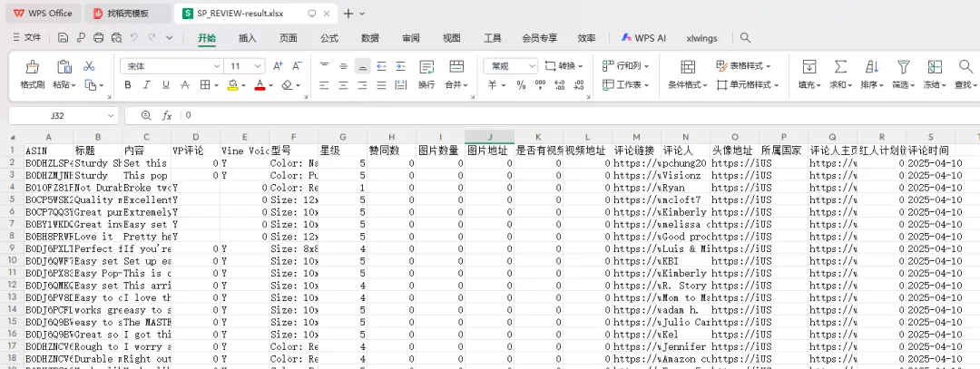Click the Freeze Panes (冻结) button

click(x=935, y=74)
